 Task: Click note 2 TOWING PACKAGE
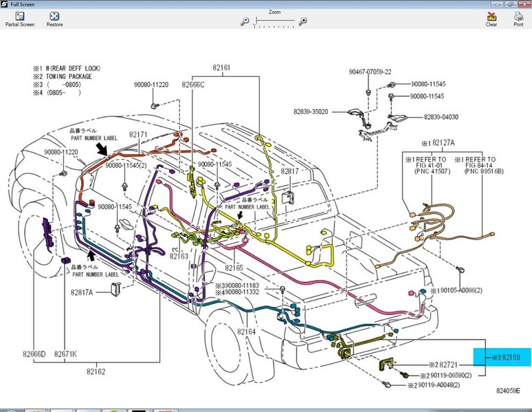point(63,76)
